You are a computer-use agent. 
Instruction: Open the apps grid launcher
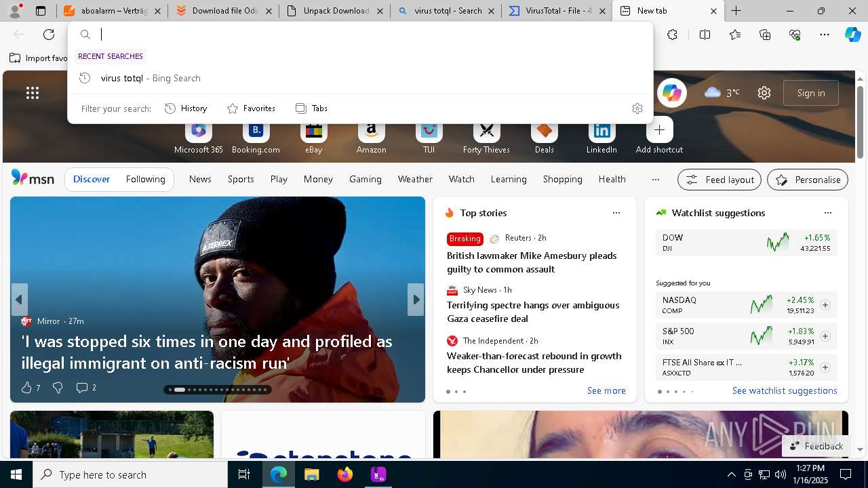pos(33,93)
